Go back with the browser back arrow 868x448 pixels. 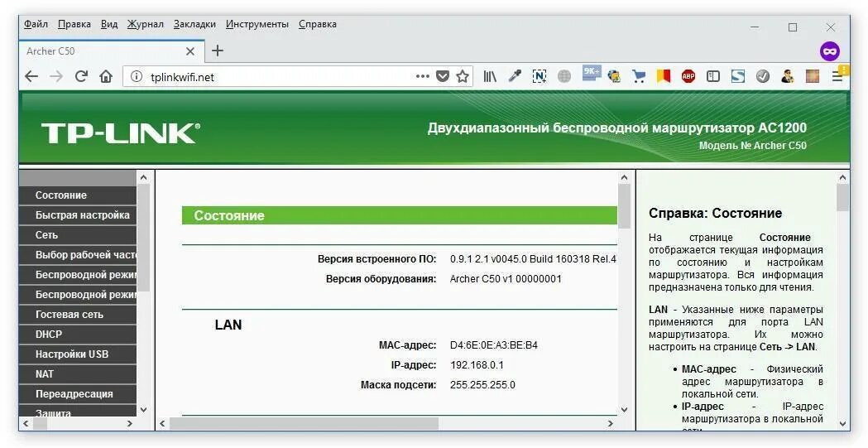tap(31, 76)
